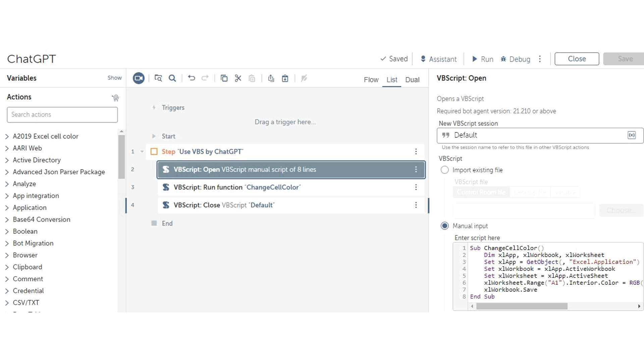
Task: Paste action using the paste icon
Action: click(252, 78)
